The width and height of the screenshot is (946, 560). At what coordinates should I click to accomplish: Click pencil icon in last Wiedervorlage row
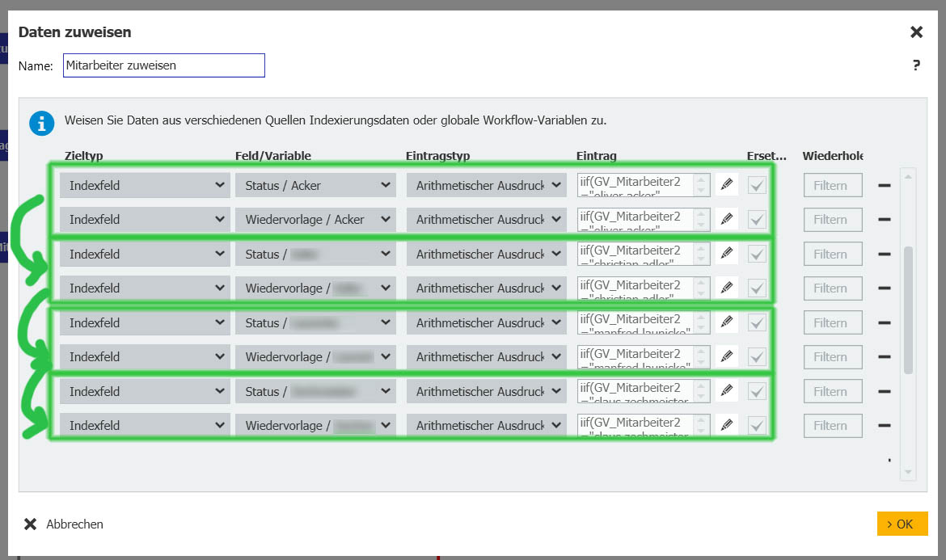click(727, 425)
